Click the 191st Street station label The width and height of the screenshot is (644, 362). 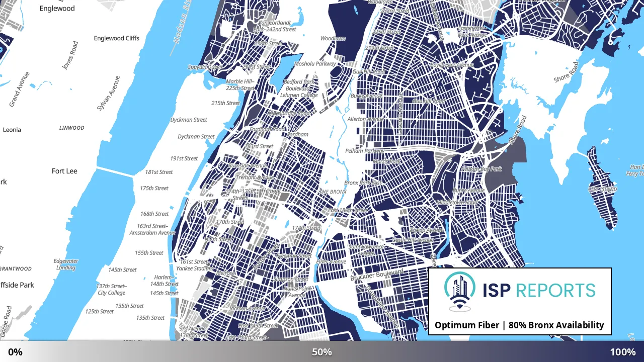point(184,158)
